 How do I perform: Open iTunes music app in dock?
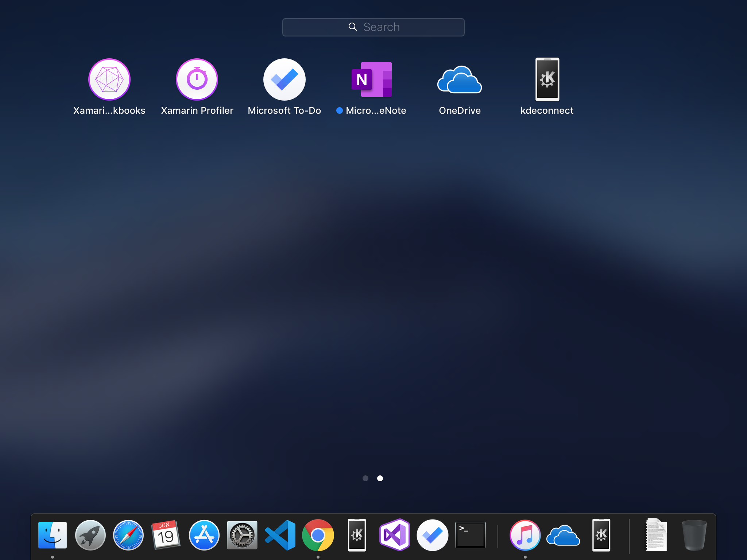[525, 535]
